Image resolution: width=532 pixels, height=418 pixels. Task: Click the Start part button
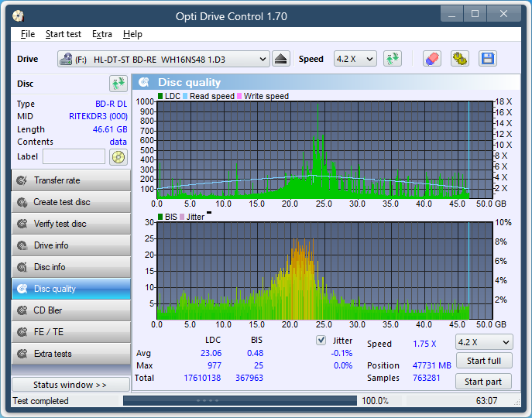483,382
